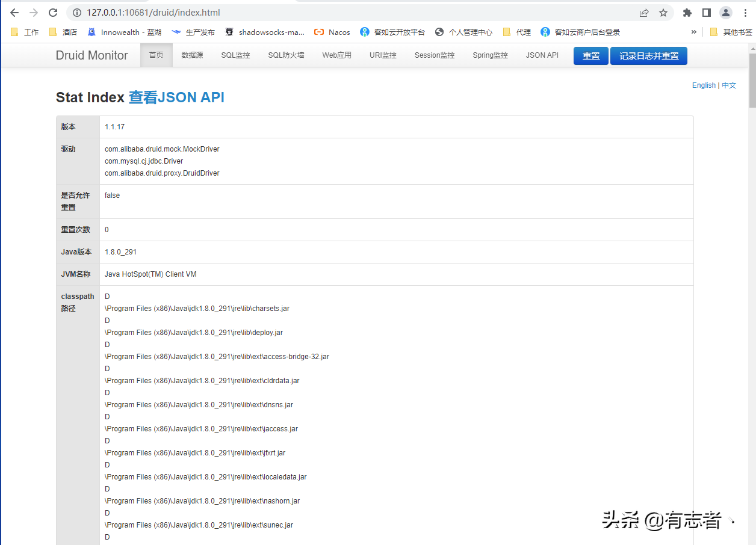
Task: Switch to the 数据源 tab
Action: click(x=192, y=55)
